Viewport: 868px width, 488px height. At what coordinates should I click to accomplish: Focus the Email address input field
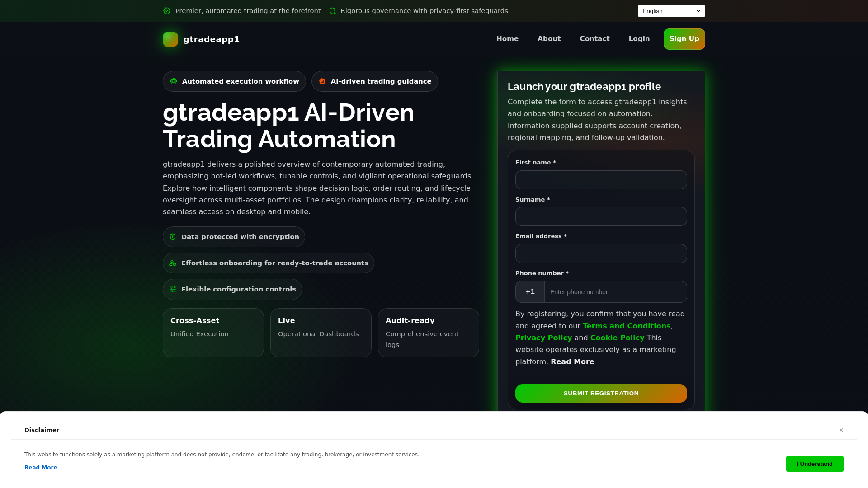click(x=601, y=253)
